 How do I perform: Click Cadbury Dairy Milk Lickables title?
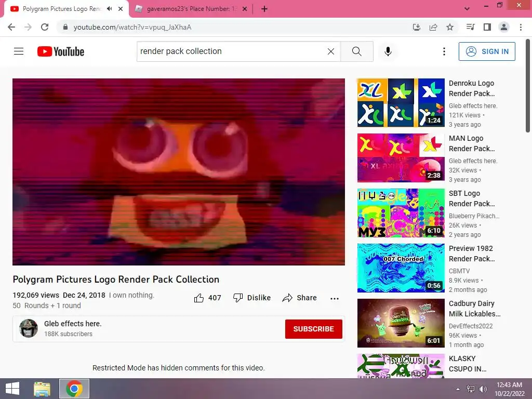point(475,309)
